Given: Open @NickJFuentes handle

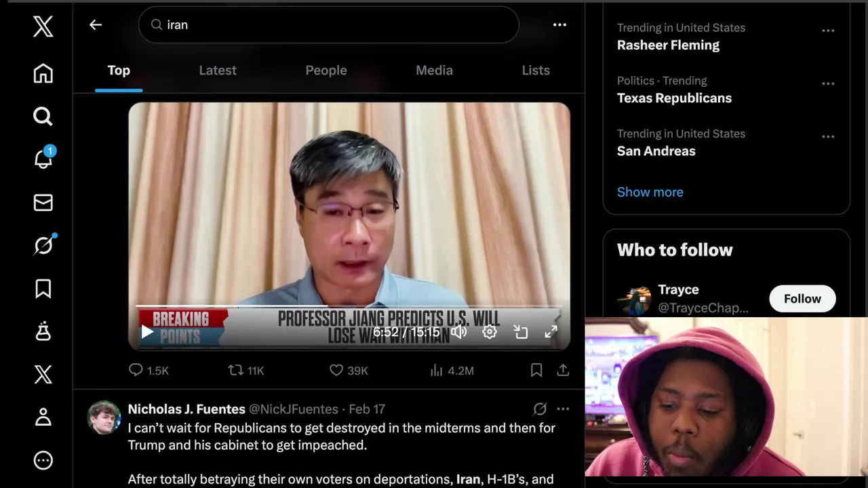Looking at the screenshot, I should pos(293,409).
